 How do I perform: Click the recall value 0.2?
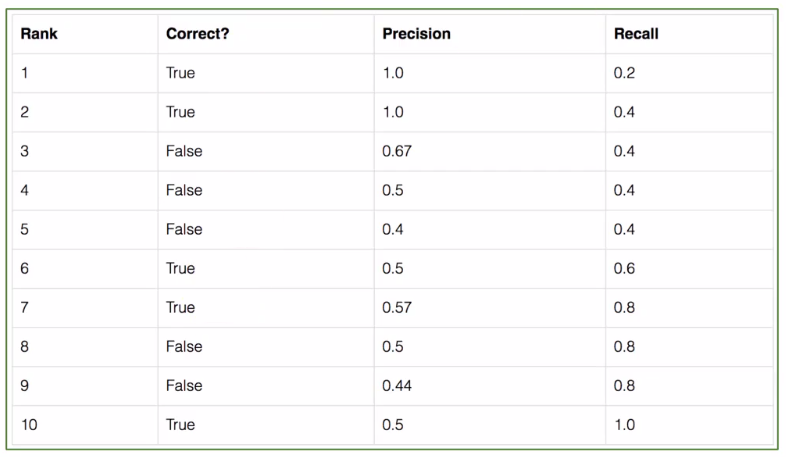coord(624,73)
